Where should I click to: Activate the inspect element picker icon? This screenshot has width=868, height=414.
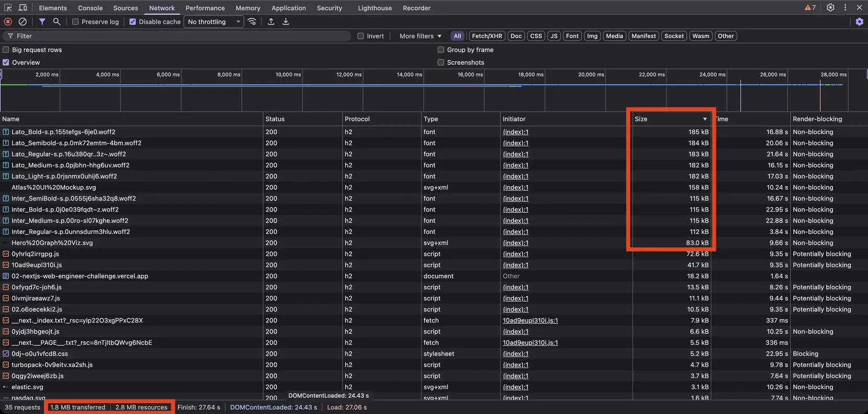coord(8,8)
